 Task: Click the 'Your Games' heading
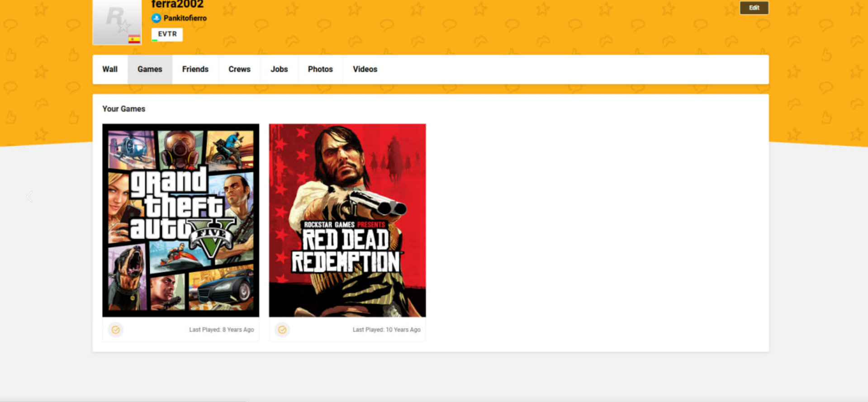click(124, 109)
